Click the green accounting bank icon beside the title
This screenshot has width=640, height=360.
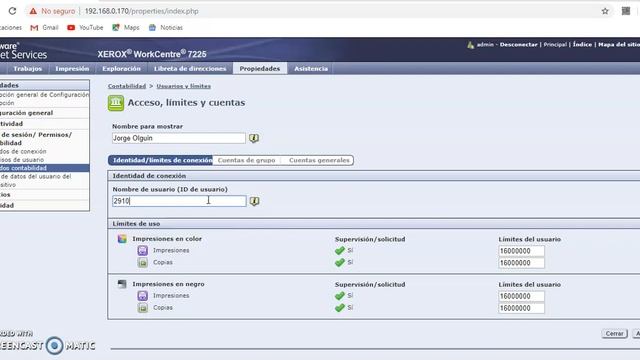click(116, 103)
